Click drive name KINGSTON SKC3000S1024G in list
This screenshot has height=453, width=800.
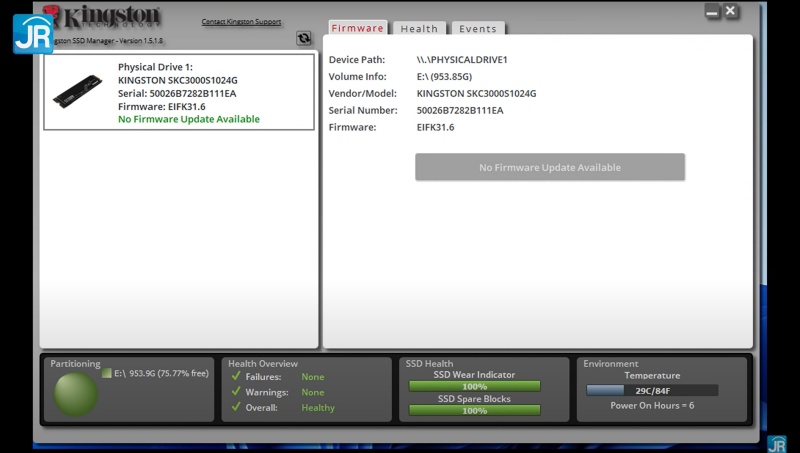pyautogui.click(x=178, y=80)
